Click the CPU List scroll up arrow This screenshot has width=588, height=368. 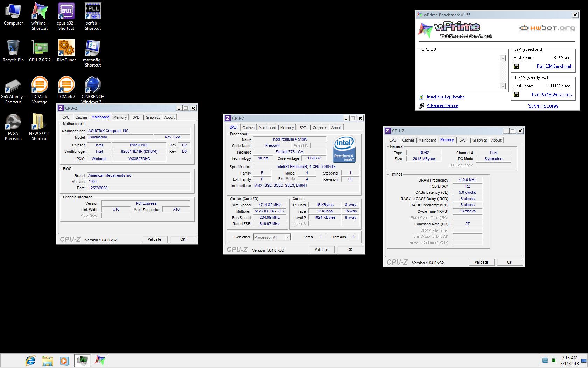coord(503,59)
